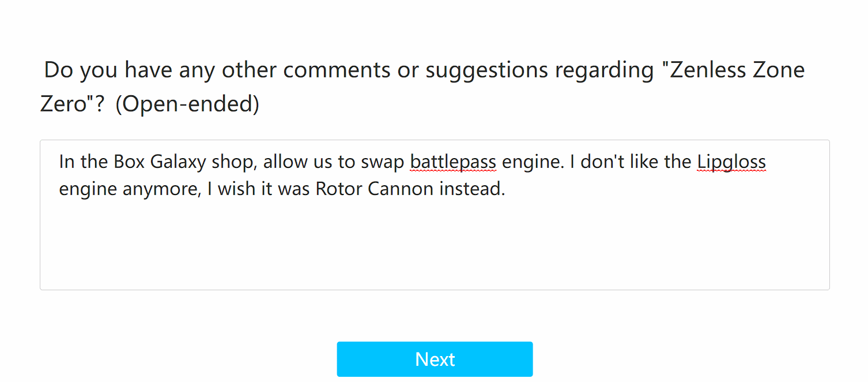Image resolution: width=868 pixels, height=382 pixels.
Task: Click the word "suggestions" in the question
Action: (487, 70)
